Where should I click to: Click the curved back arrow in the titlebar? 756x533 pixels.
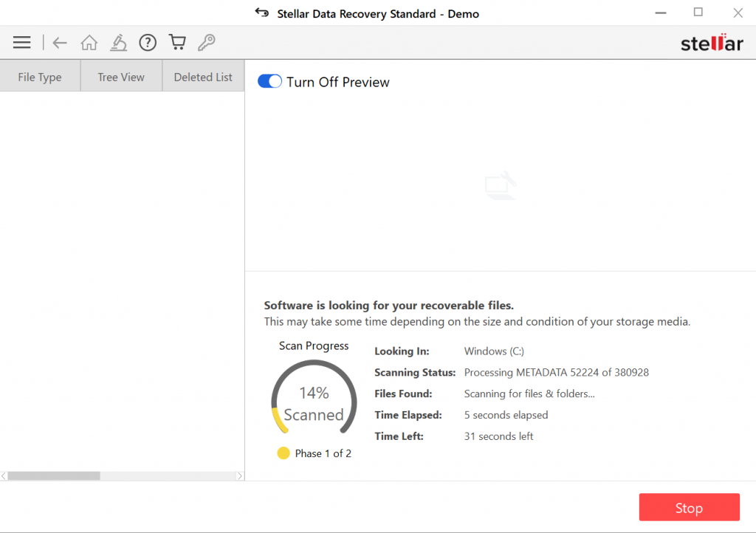(x=262, y=13)
